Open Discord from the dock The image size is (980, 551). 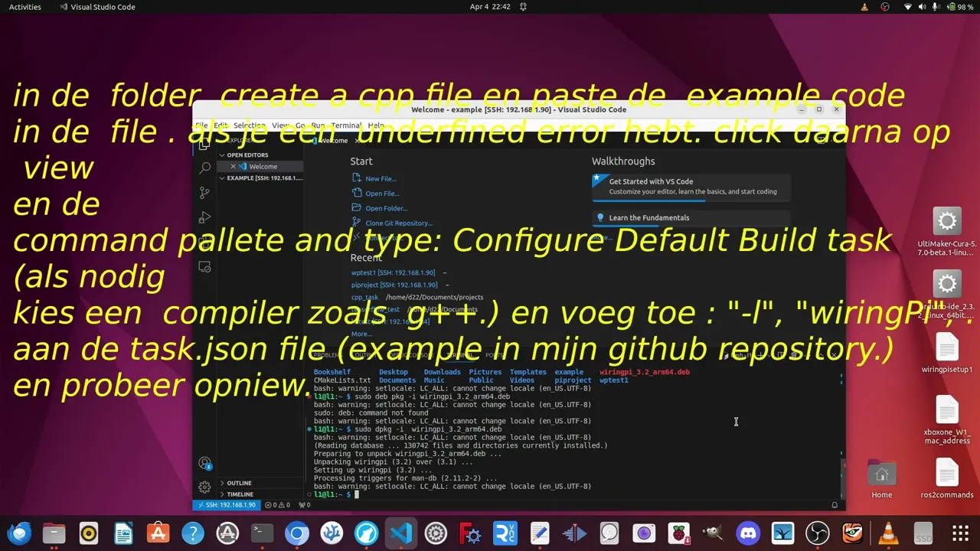[x=748, y=533]
